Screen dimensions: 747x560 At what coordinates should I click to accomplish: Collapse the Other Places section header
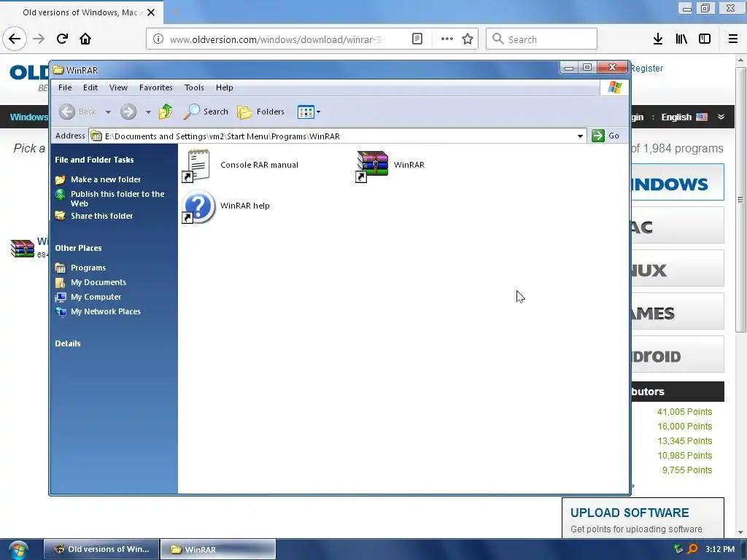coord(78,248)
